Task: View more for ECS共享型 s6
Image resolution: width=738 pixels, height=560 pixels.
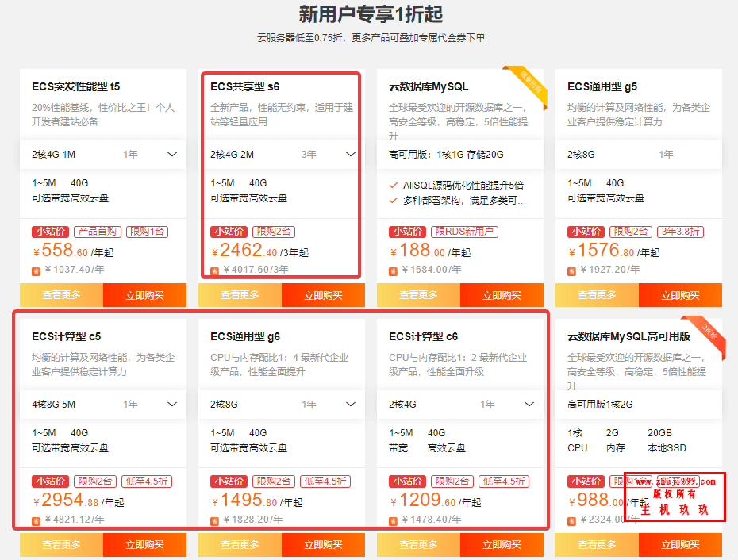Action: click(x=240, y=295)
